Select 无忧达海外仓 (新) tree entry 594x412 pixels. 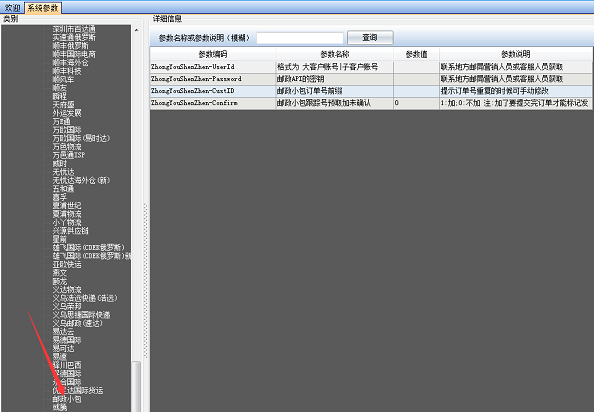(x=81, y=180)
